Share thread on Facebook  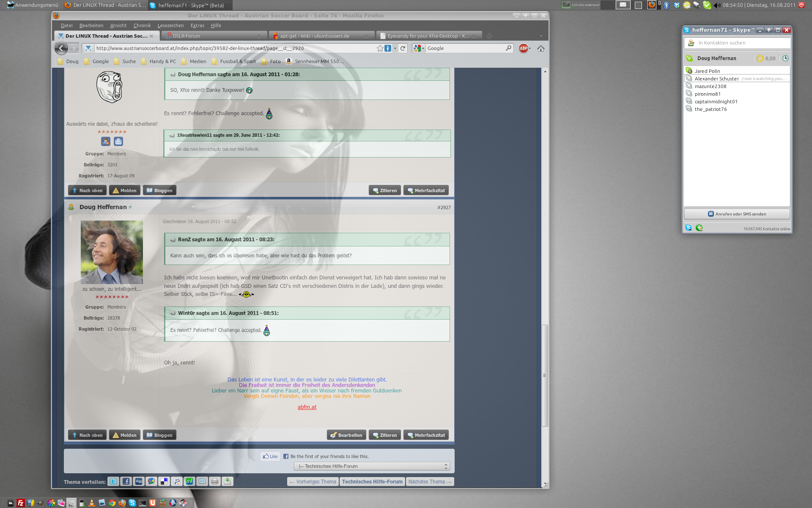[126, 481]
